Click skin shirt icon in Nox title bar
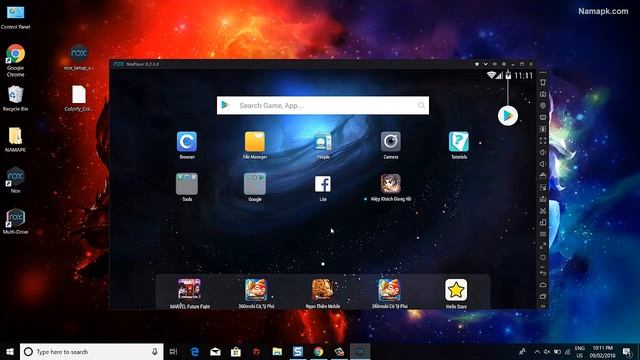The image size is (640, 360). 476,64
